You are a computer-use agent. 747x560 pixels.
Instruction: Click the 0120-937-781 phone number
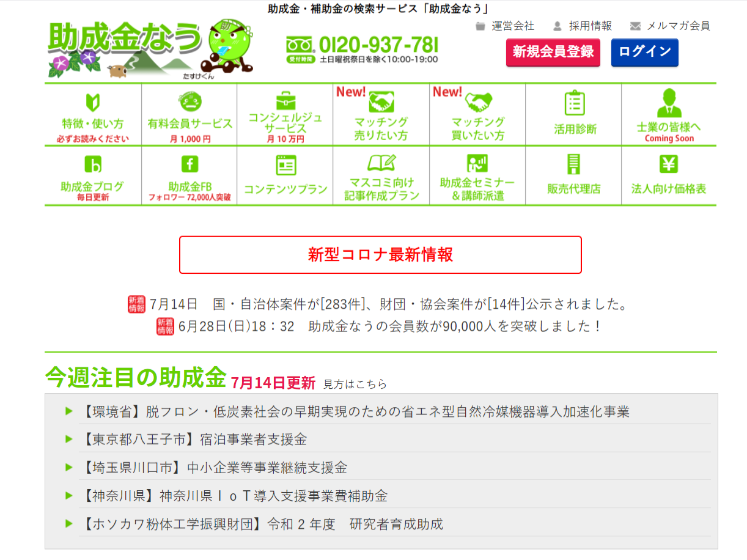pyautogui.click(x=379, y=45)
